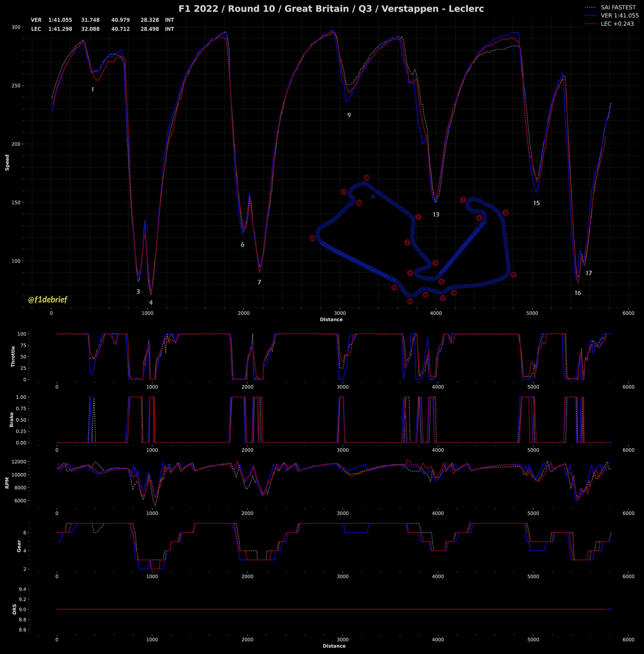Click the Distance label under the DRS chart
This screenshot has width=644, height=654.
pos(334,646)
